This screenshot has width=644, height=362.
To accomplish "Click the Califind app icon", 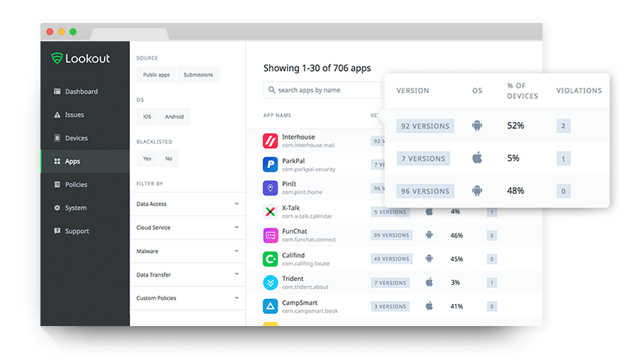I will (x=270, y=259).
